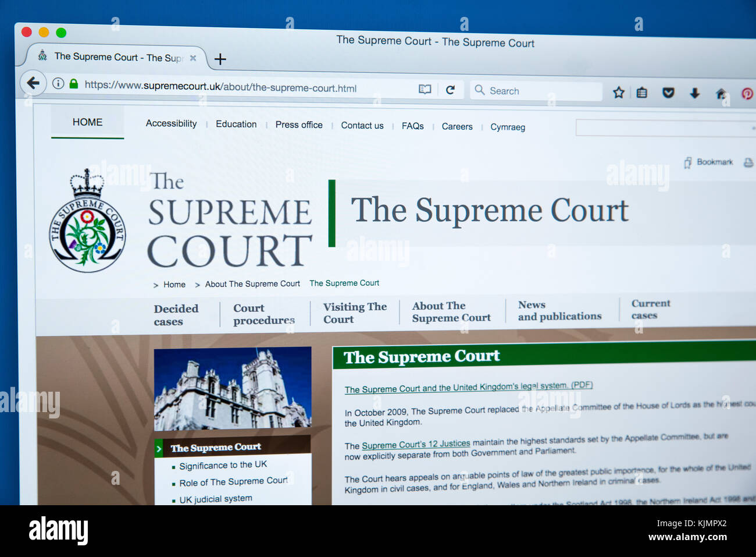Open the Press office menu link
The height and width of the screenshot is (557, 756).
[299, 125]
